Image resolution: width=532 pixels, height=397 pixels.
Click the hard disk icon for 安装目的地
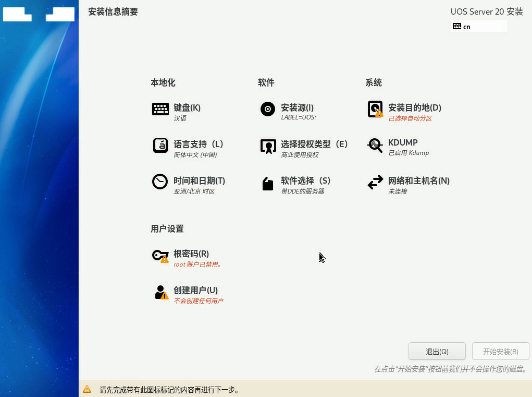(x=375, y=109)
